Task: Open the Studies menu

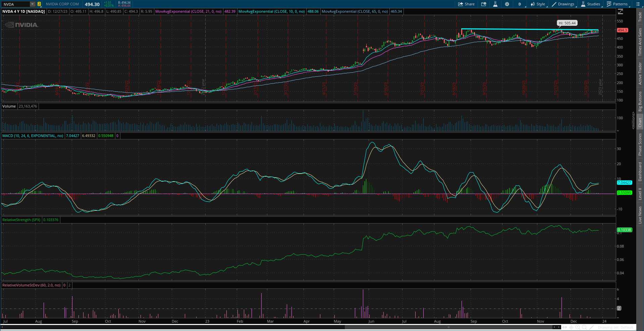Action: click(x=591, y=4)
